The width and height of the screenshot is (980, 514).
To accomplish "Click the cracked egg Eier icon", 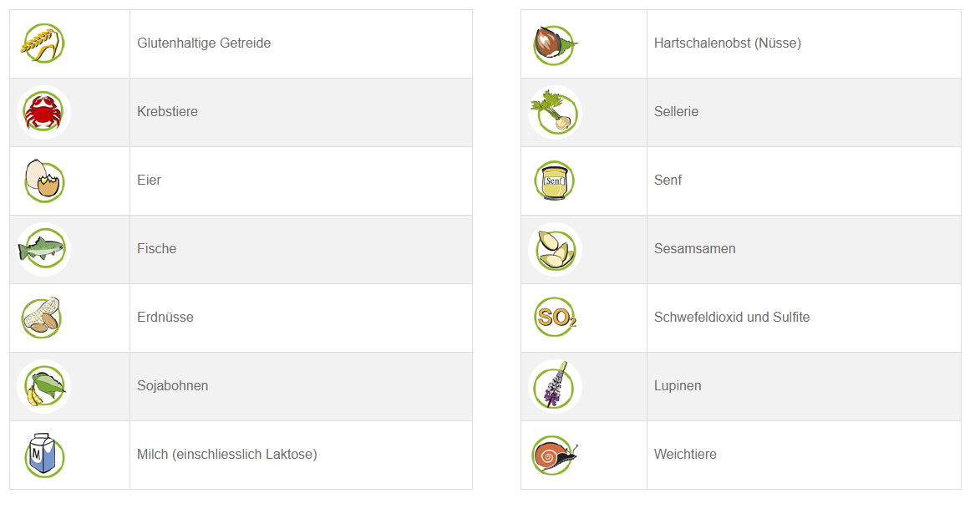I will 43,181.
